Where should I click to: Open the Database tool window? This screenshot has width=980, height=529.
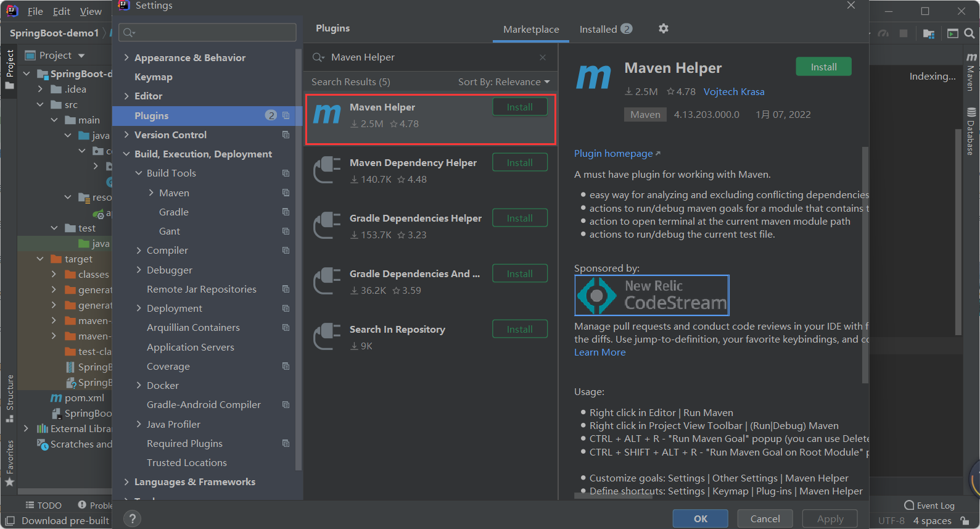pyautogui.click(x=971, y=131)
